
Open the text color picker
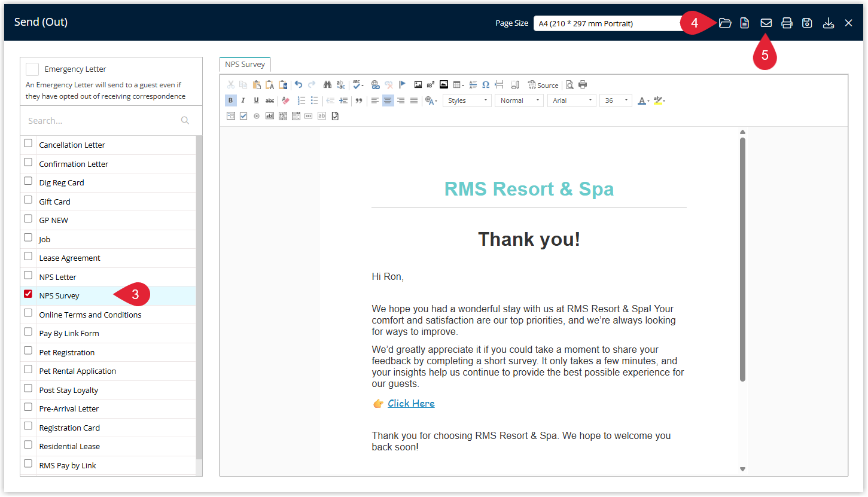[643, 100]
